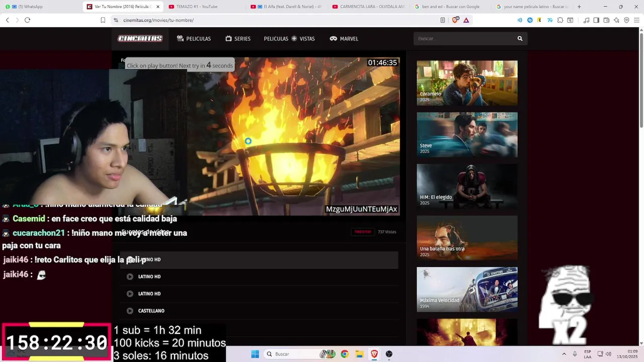Viewport: 644px width, 362px height.
Task: Toggle reader mode icon
Action: [443, 20]
